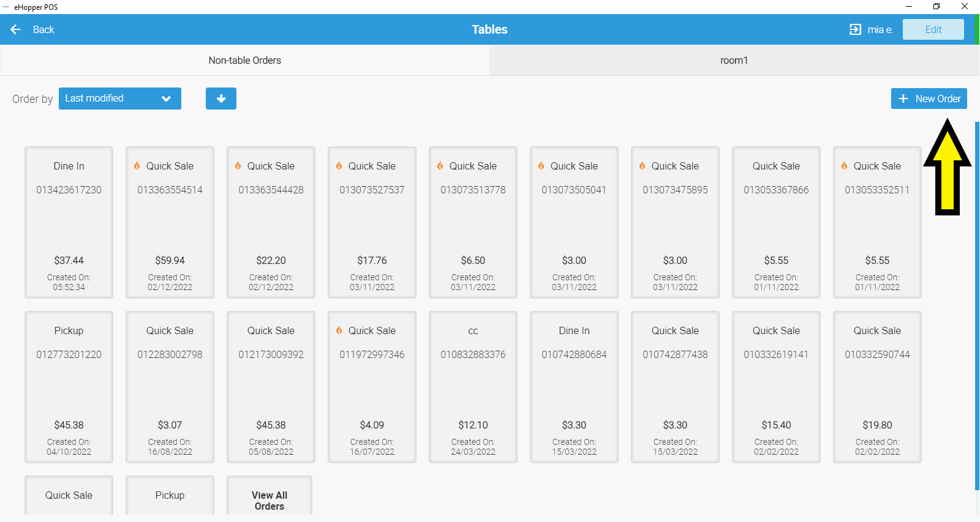Open the Order by Last modified dropdown
980x522 pixels.
tap(120, 99)
